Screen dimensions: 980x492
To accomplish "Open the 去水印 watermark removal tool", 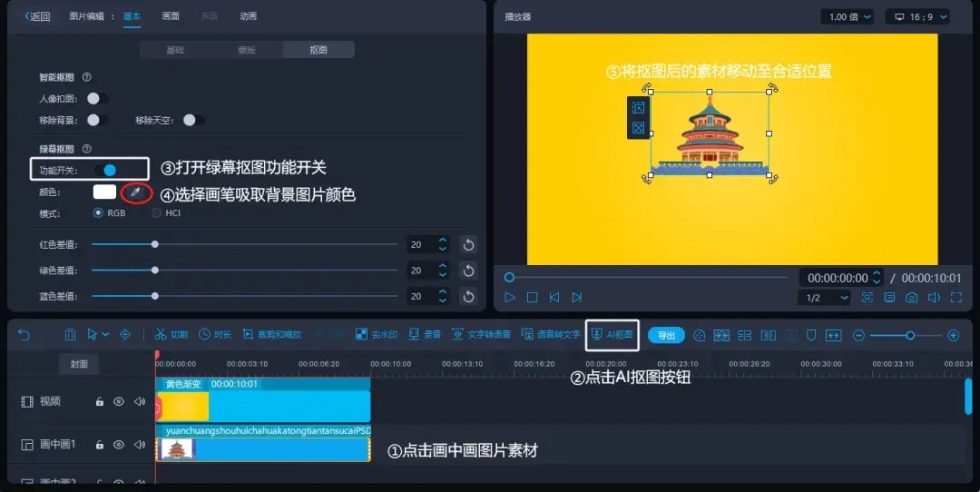I will (x=377, y=334).
